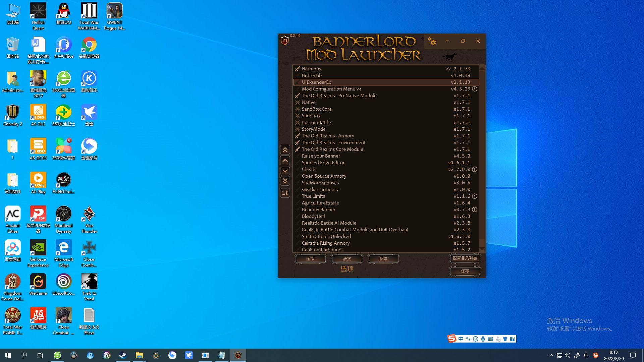The image size is (644, 362).
Task: Click 清空 to clear mod selection
Action: 347,259
